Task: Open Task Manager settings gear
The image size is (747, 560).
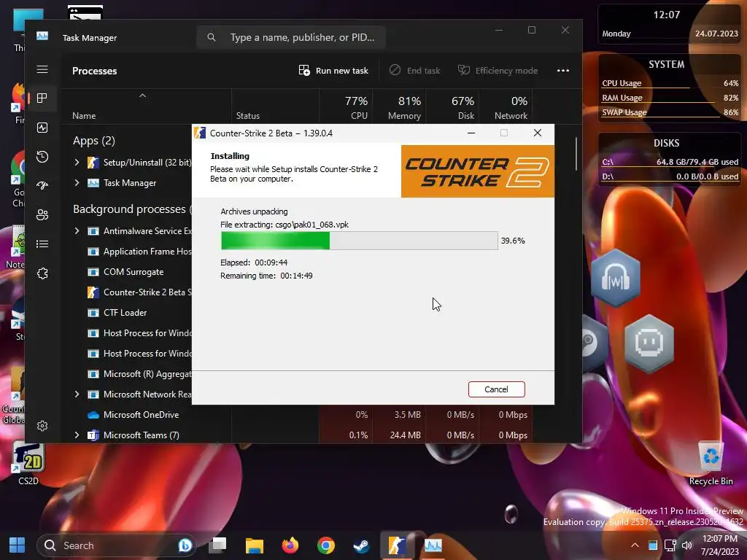Action: [42, 426]
